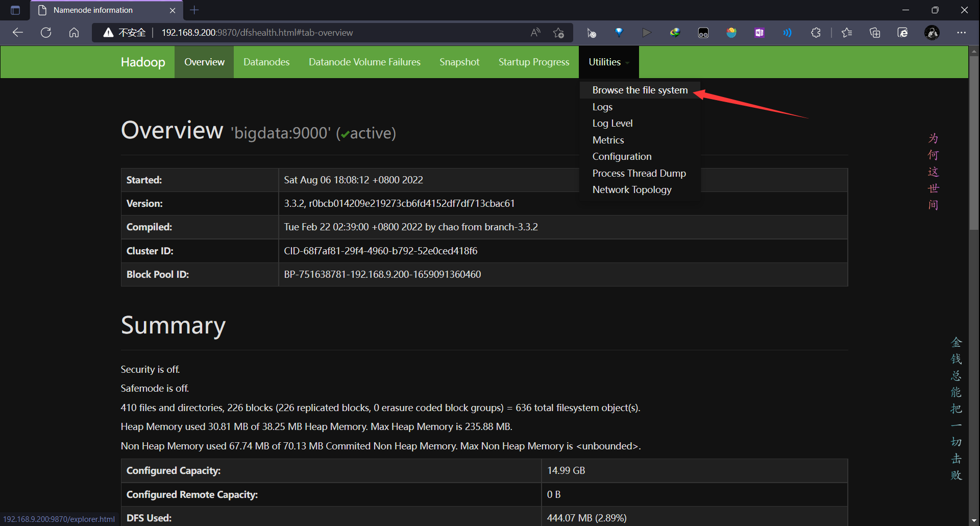Image resolution: width=980 pixels, height=526 pixels.
Task: Click the Cluster ID value text
Action: coord(381,251)
